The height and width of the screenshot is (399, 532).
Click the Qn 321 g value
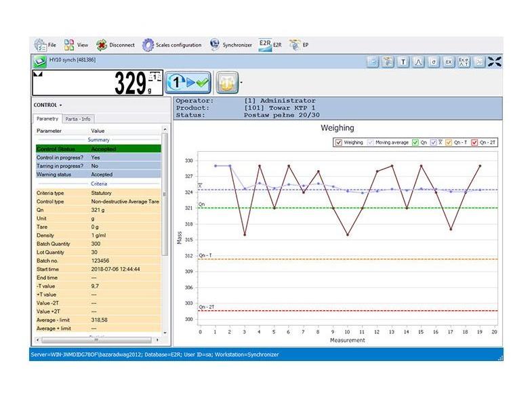(98, 210)
